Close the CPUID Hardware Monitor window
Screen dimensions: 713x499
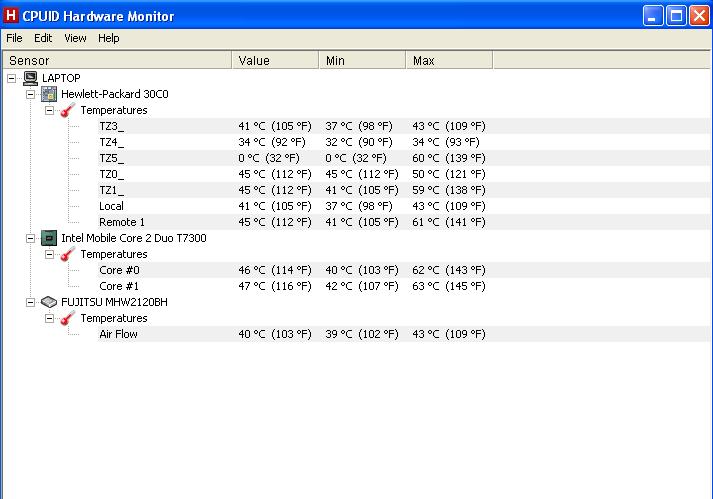699,16
